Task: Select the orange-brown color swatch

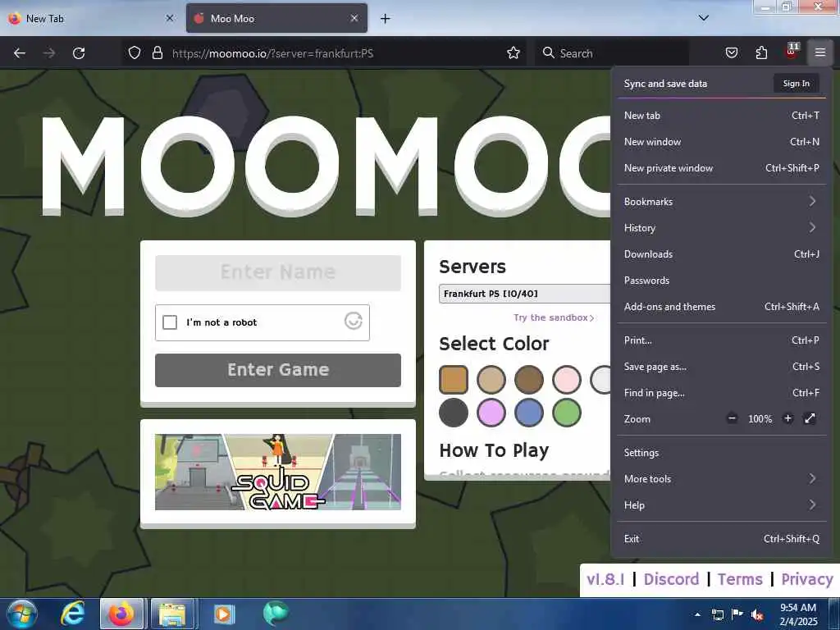Action: (453, 379)
